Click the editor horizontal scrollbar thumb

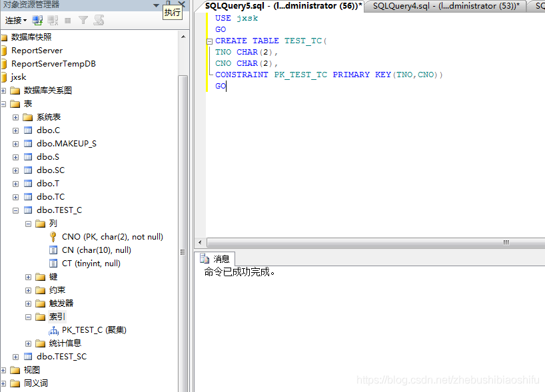coord(376,242)
